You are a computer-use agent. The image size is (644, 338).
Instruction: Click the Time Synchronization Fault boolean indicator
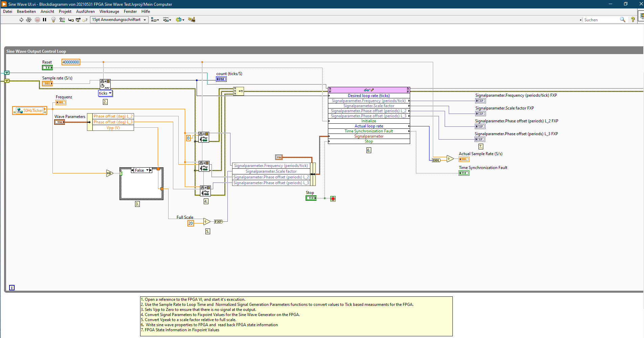point(464,173)
